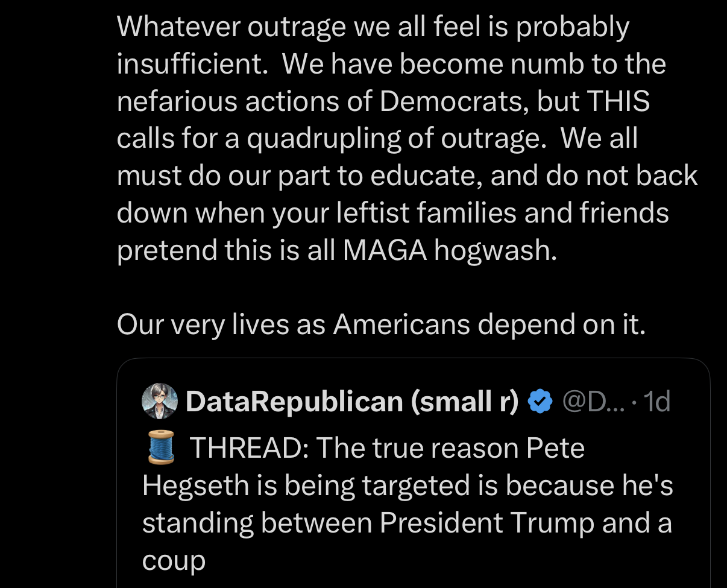Viewport: 727px width, 588px height.
Task: Click "Our very lives as Americans" line
Action: coord(292,324)
